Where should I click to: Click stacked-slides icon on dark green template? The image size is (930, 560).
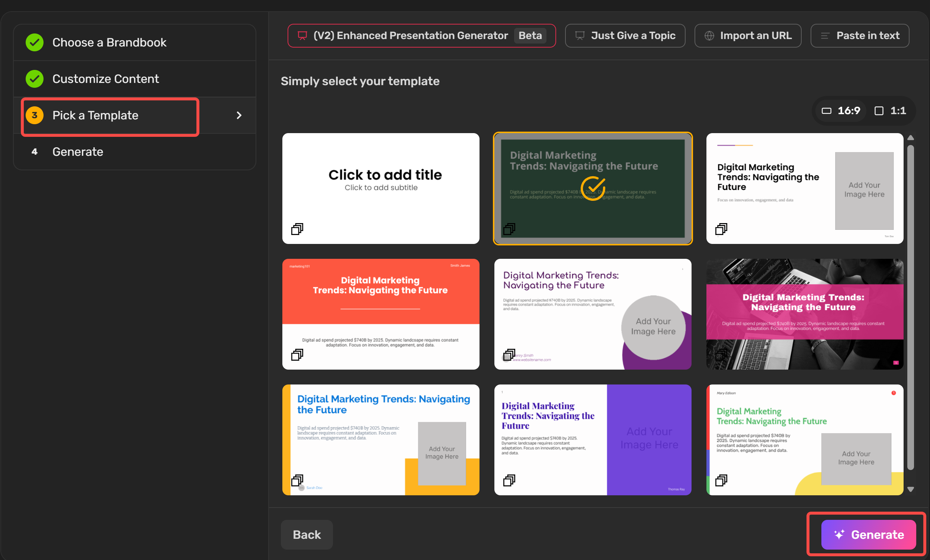pyautogui.click(x=509, y=229)
